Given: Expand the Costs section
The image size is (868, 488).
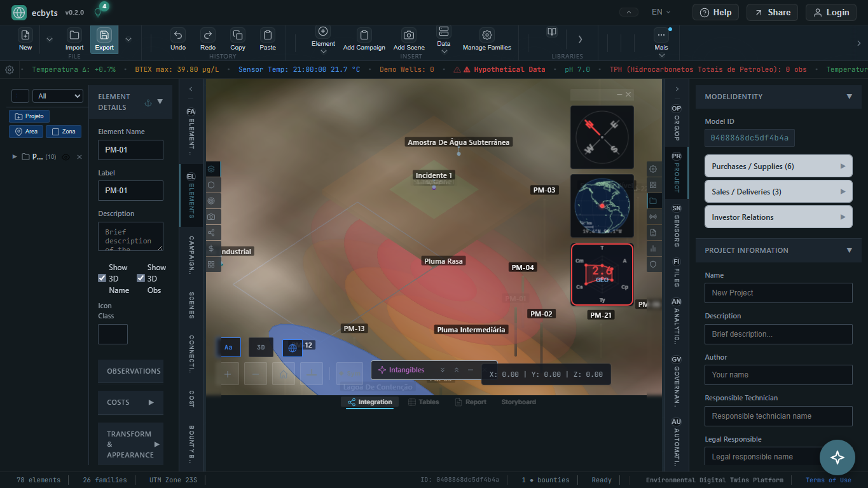Looking at the screenshot, I should tap(130, 402).
